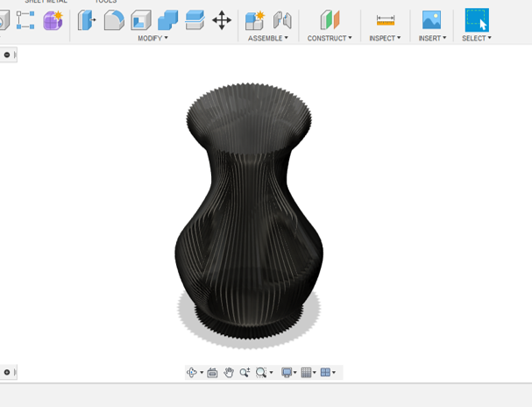532x407 pixels.
Task: Collapse the browser panel with minus button
Action: 7,54
